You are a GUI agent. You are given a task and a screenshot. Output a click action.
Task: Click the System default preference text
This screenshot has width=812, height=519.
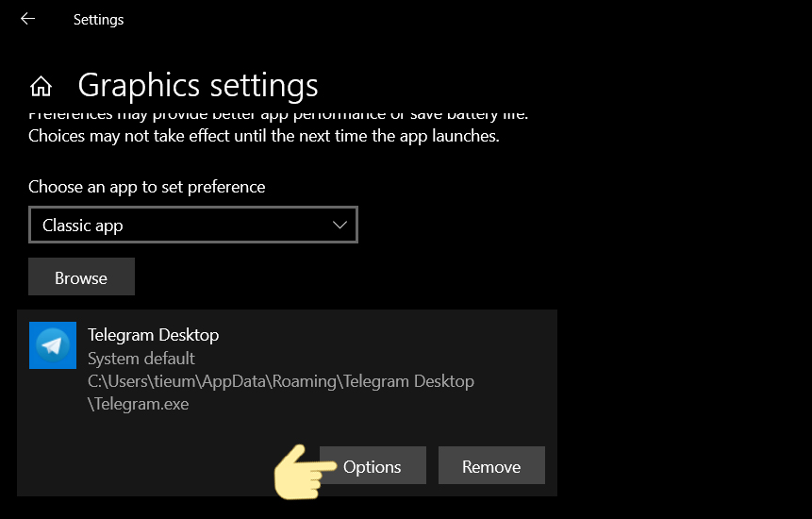pyautogui.click(x=141, y=359)
